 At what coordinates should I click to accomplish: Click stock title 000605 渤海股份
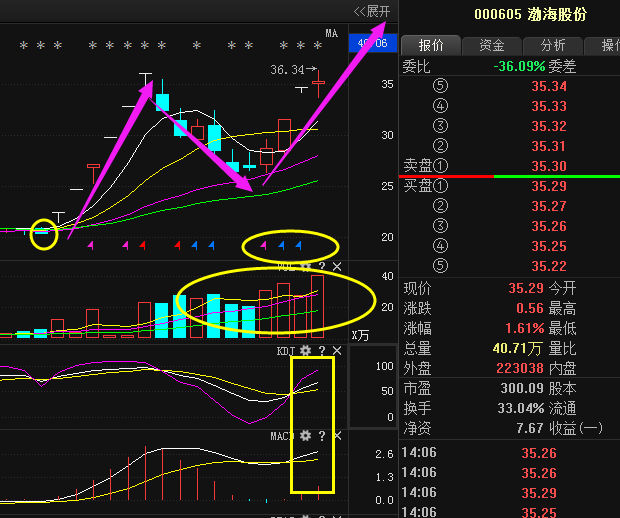[530, 15]
